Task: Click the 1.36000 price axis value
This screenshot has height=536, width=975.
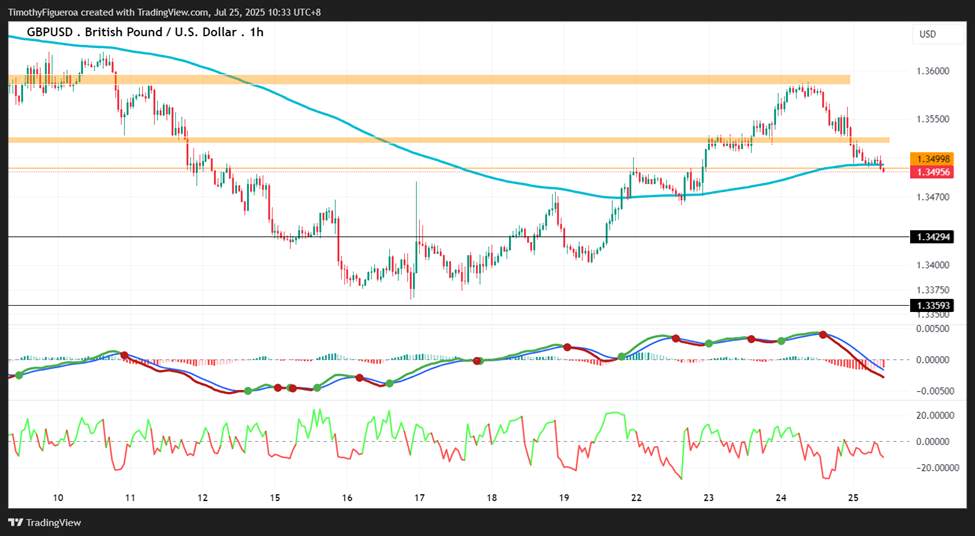Action: [x=933, y=72]
